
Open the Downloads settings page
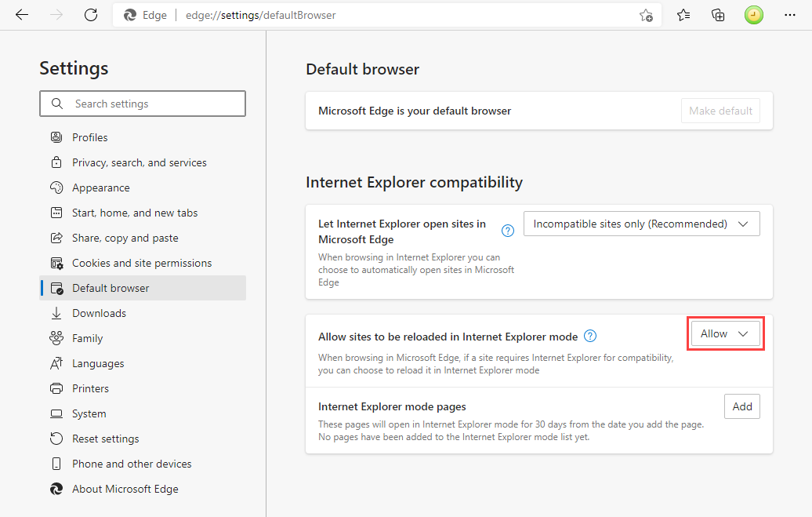point(99,313)
